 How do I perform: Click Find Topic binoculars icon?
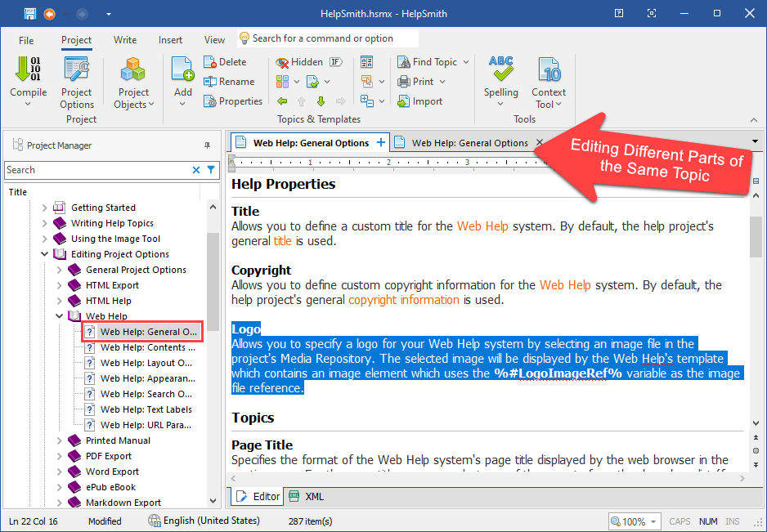pos(404,62)
